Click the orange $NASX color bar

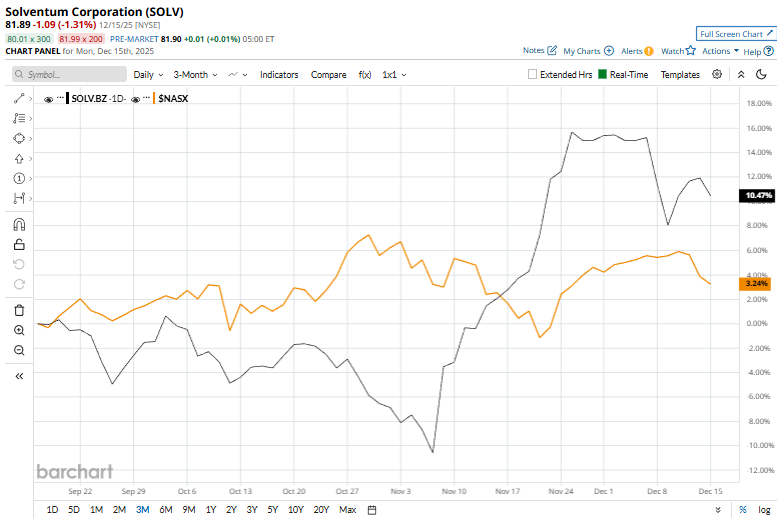point(154,98)
